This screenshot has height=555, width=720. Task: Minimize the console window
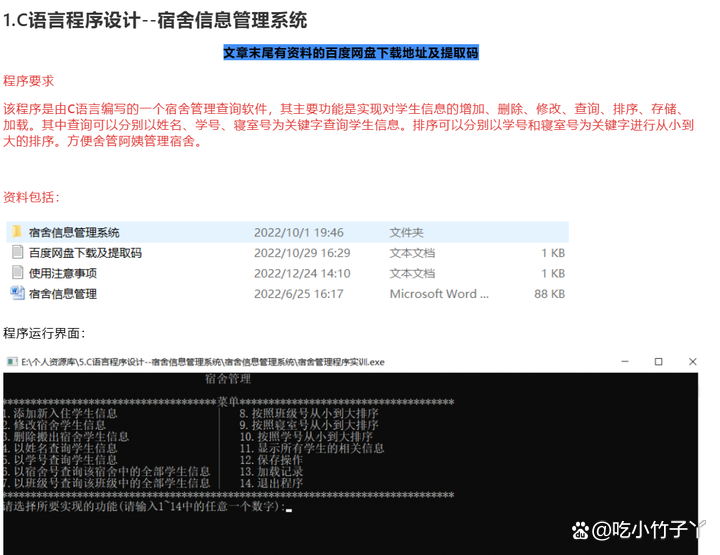pyautogui.click(x=625, y=362)
